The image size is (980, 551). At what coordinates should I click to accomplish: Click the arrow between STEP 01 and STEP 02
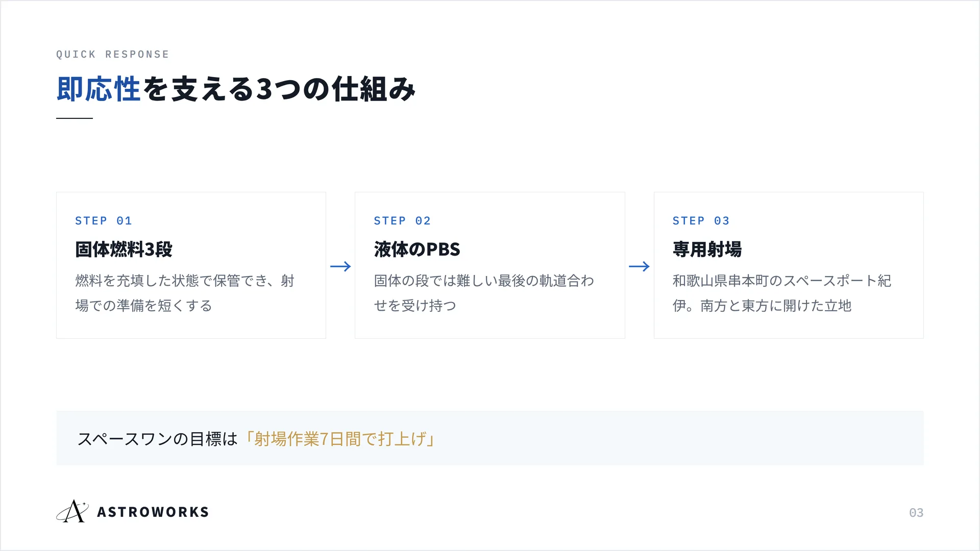[x=340, y=266]
